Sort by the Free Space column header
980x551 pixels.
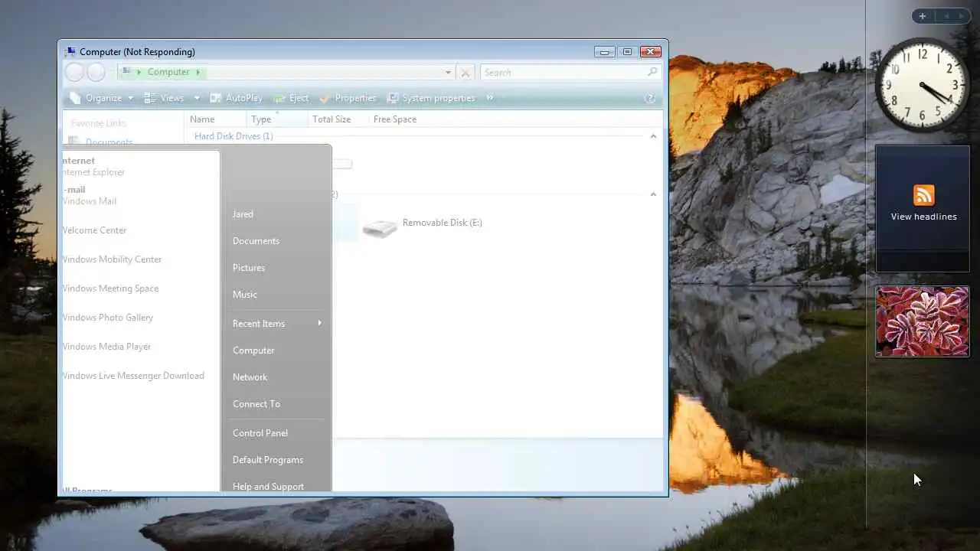[395, 119]
